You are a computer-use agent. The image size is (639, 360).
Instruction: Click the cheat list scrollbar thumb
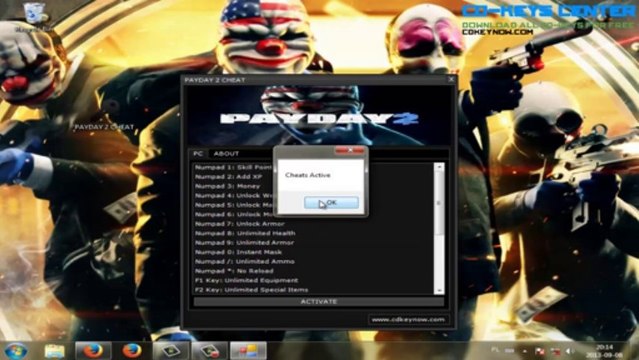[439, 203]
